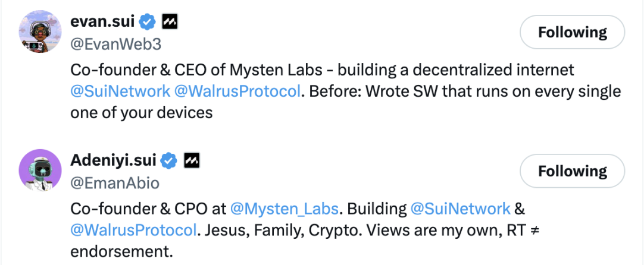The height and width of the screenshot is (265, 644).
Task: Click the black affiliation badge next to Adeniyi.sui
Action: coord(192,160)
